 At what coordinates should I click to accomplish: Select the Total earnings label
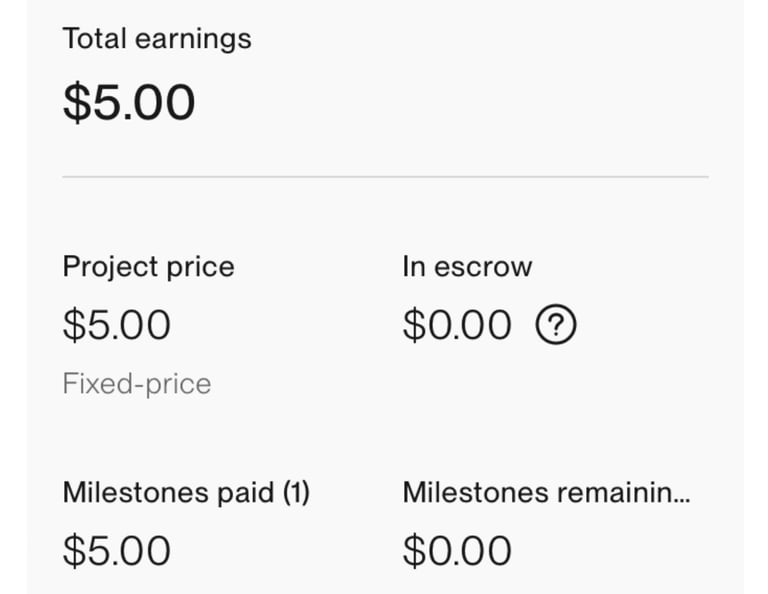pyautogui.click(x=157, y=39)
